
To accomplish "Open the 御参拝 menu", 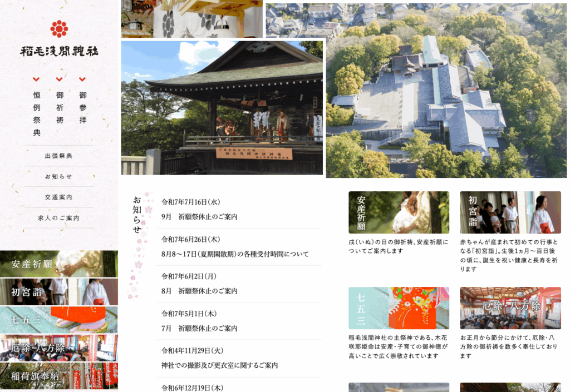I will tap(83, 107).
